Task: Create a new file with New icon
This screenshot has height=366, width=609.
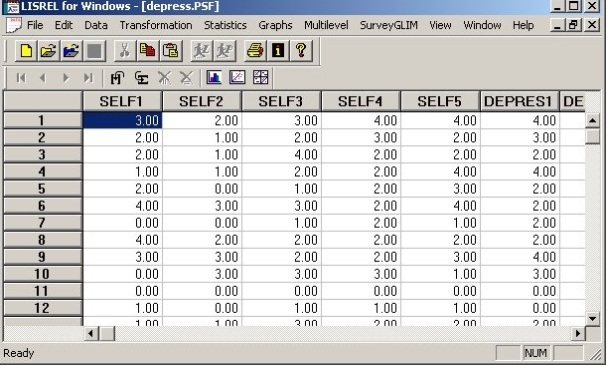Action: [26, 51]
